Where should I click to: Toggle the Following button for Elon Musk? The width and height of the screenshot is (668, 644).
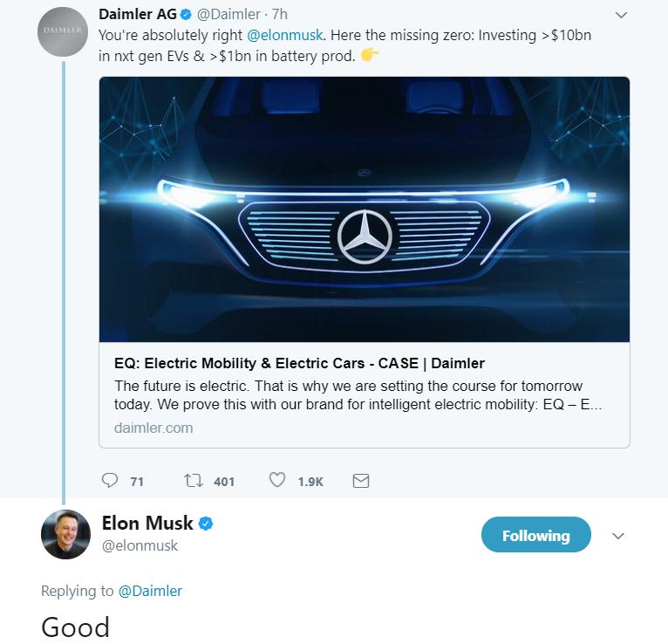[x=535, y=535]
